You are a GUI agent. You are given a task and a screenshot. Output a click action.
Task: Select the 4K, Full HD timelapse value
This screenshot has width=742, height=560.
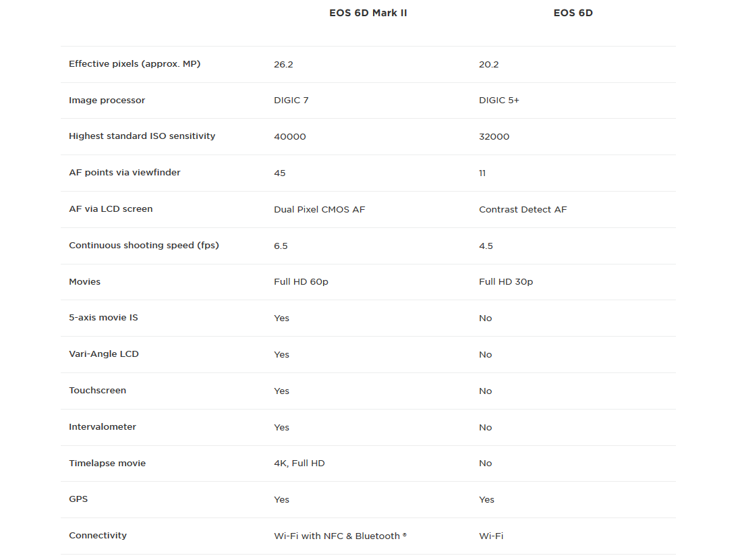[x=299, y=464]
